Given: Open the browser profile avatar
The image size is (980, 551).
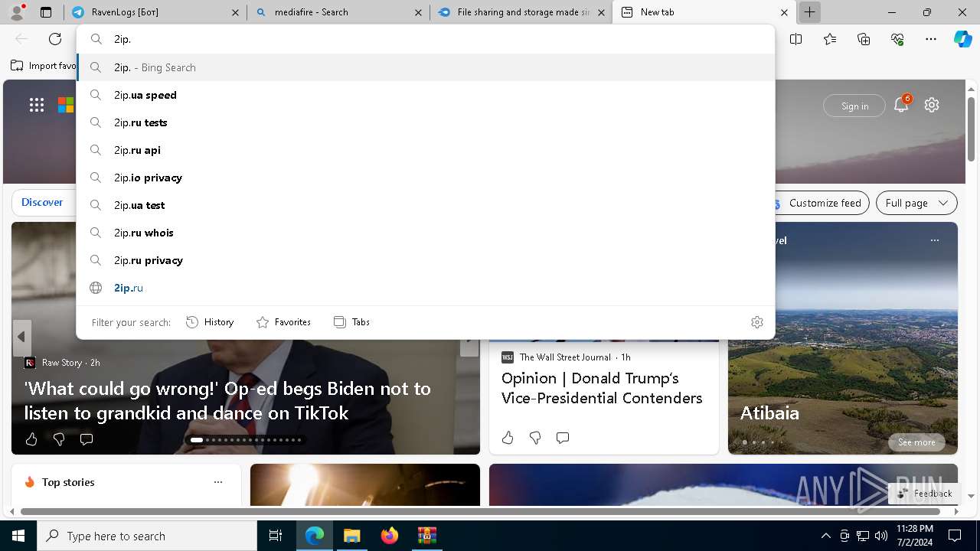Looking at the screenshot, I should point(16,12).
